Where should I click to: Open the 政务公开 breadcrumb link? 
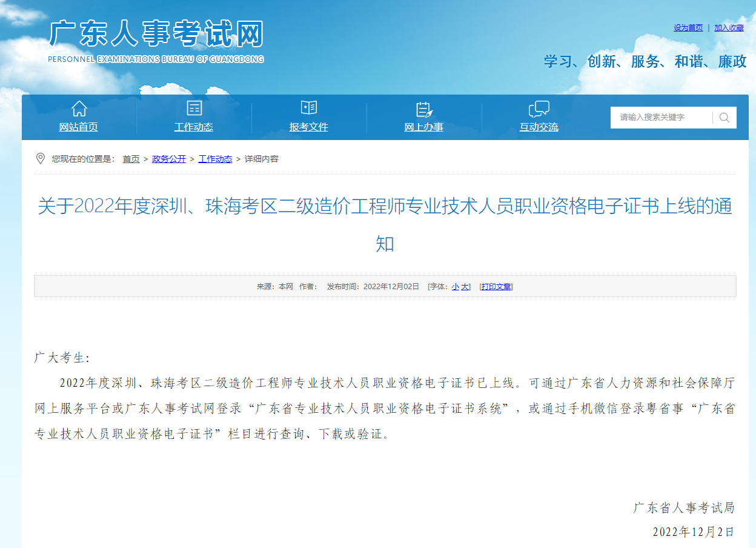coord(169,159)
